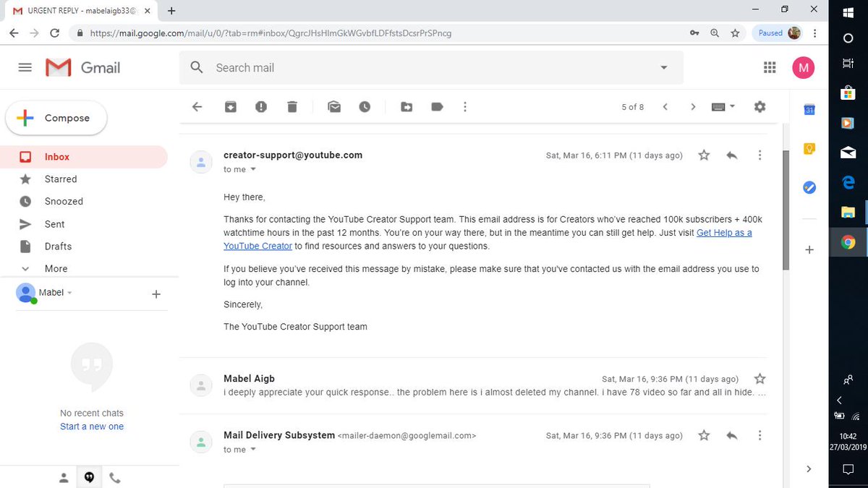
Task: Open Google Tasks side panel
Action: point(809,187)
